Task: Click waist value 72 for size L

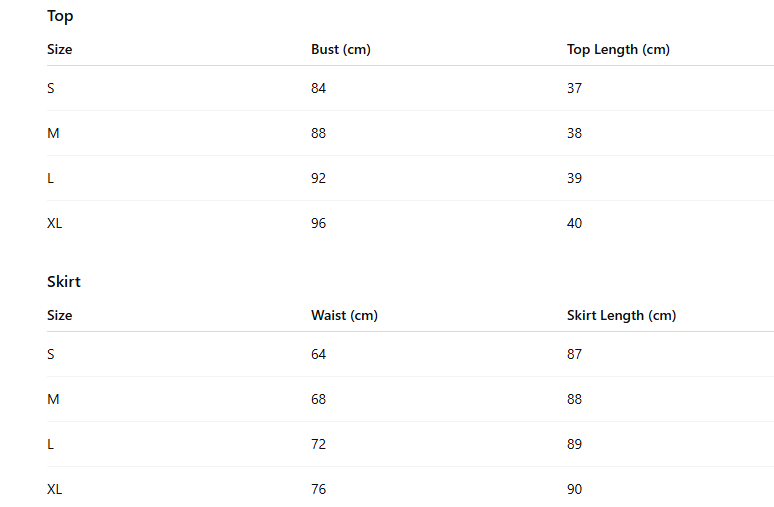Action: tap(319, 445)
